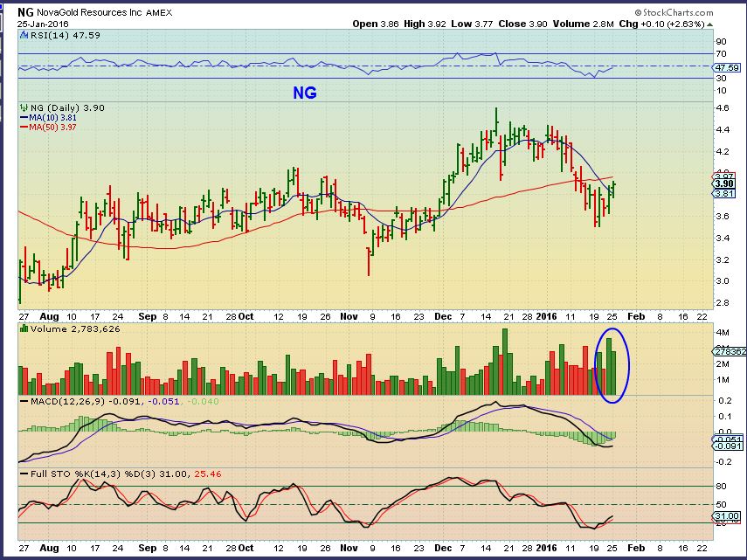Expand the small triangle after Chg percentage
747x560 pixels.
point(709,24)
